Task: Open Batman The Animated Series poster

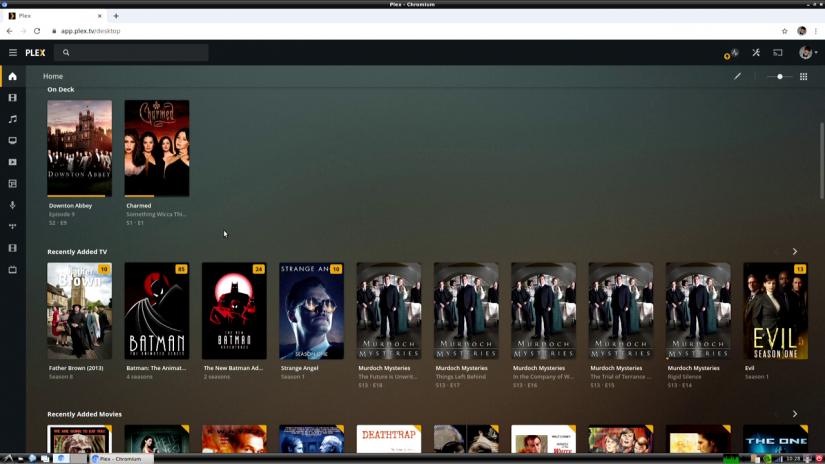Action: (157, 310)
